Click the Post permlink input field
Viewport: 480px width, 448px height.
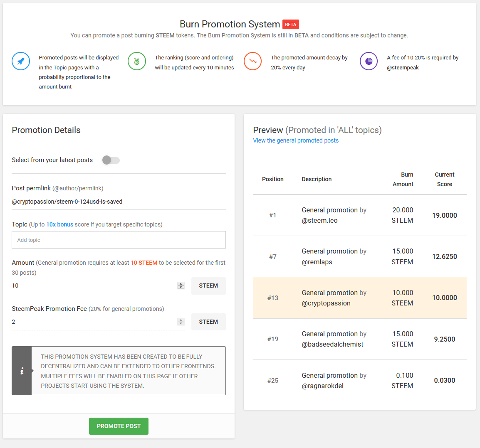119,202
